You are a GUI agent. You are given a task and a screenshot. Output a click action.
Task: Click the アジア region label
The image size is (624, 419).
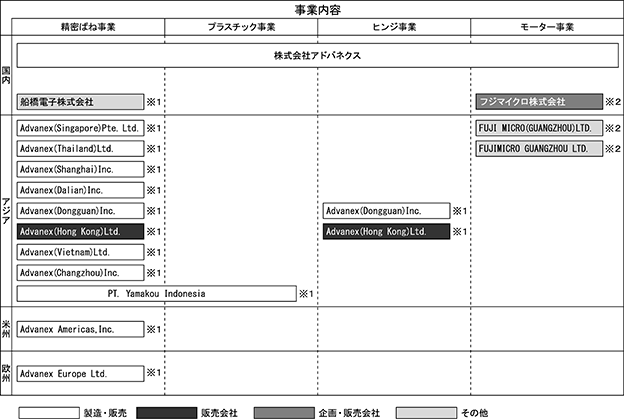6,211
